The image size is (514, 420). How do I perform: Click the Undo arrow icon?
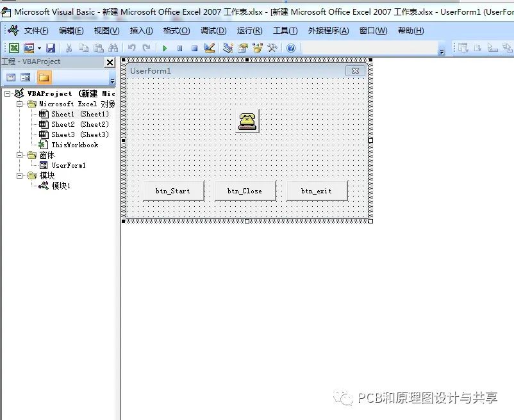click(132, 48)
